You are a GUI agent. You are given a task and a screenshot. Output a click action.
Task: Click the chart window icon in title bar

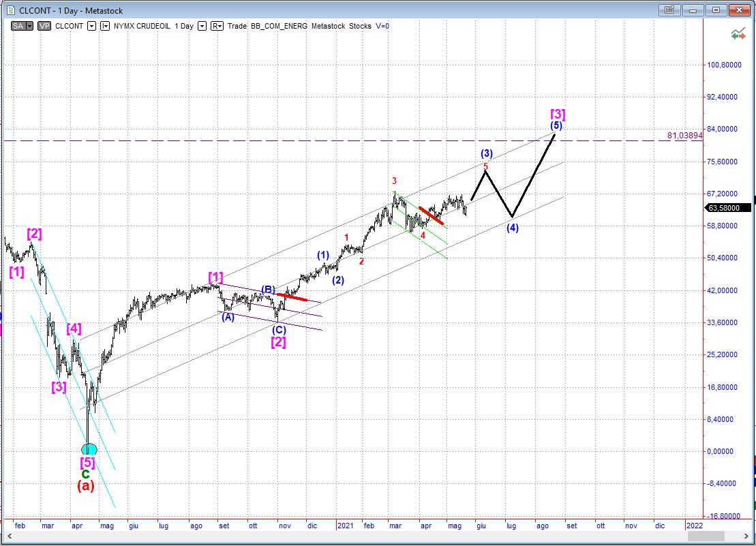(11, 10)
